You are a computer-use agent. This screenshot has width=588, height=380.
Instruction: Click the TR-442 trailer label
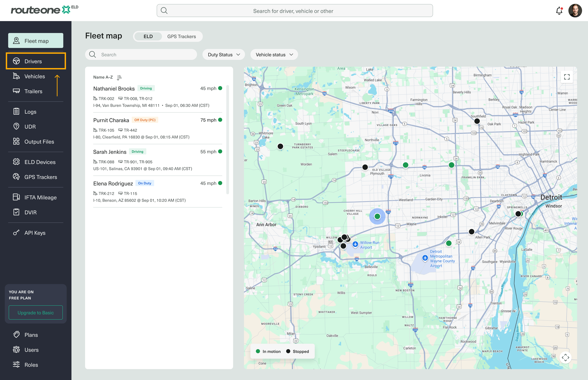[130, 130]
